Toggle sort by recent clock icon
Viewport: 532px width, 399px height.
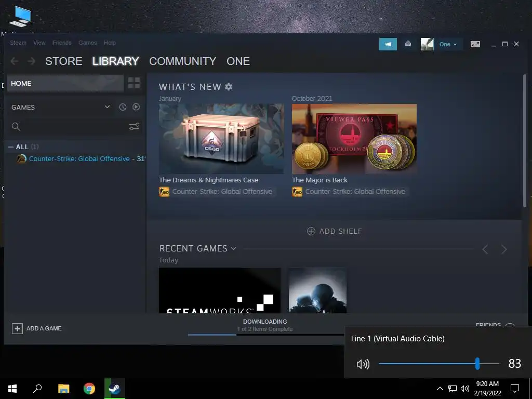click(123, 107)
